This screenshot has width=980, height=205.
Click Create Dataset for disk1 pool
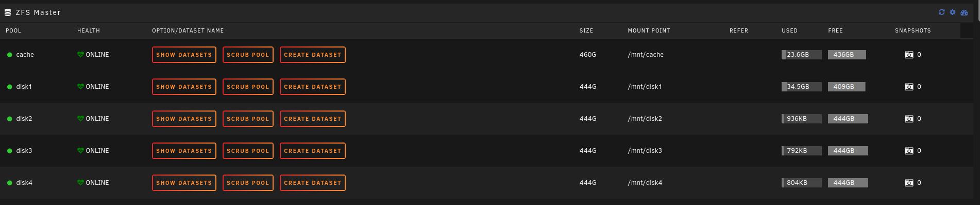click(313, 87)
